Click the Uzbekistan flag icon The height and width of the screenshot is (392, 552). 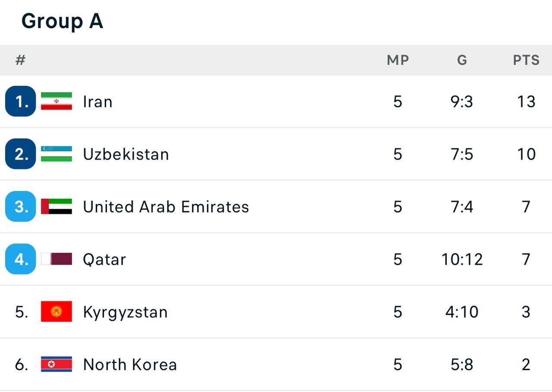(56, 154)
